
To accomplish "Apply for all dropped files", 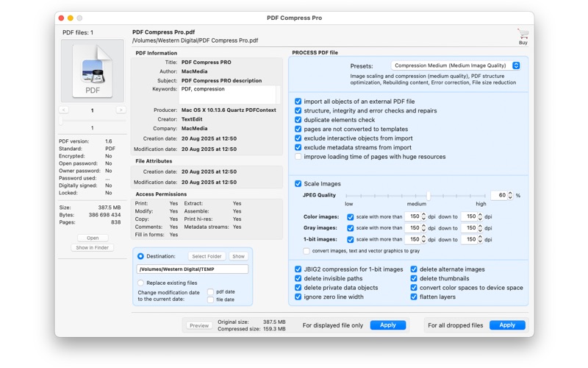I will 507,325.
